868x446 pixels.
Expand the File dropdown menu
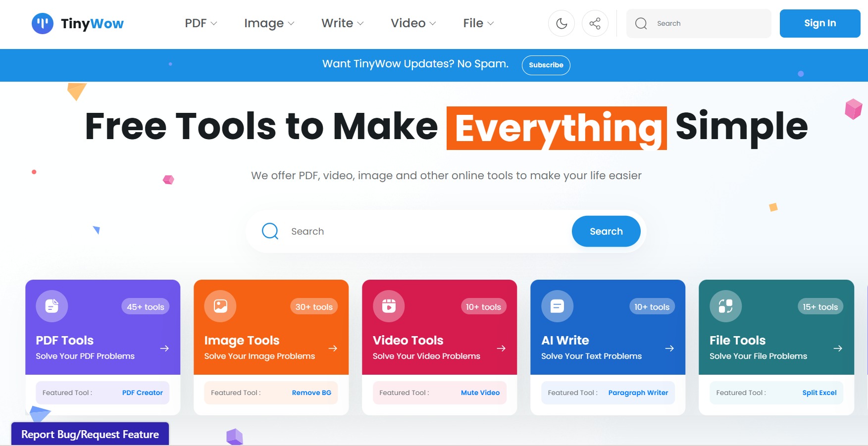479,23
